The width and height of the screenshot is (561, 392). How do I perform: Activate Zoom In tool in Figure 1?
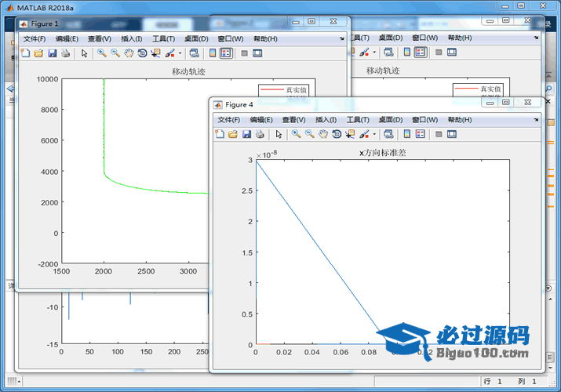tap(102, 53)
